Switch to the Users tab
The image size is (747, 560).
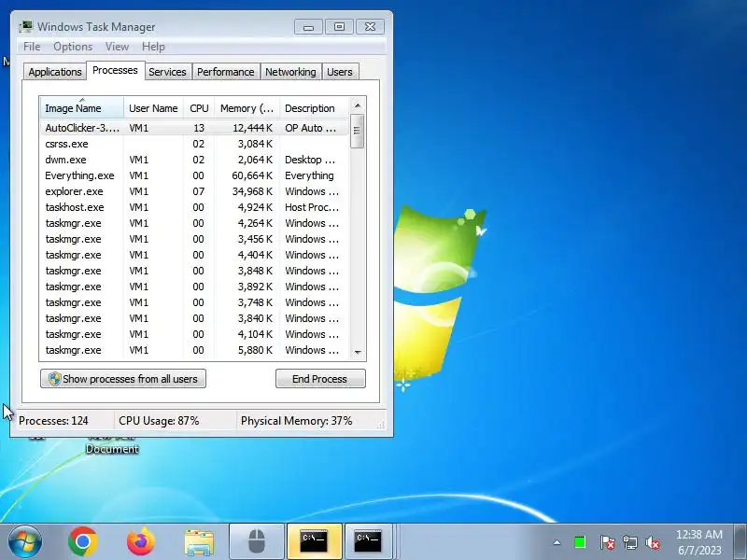click(x=340, y=72)
